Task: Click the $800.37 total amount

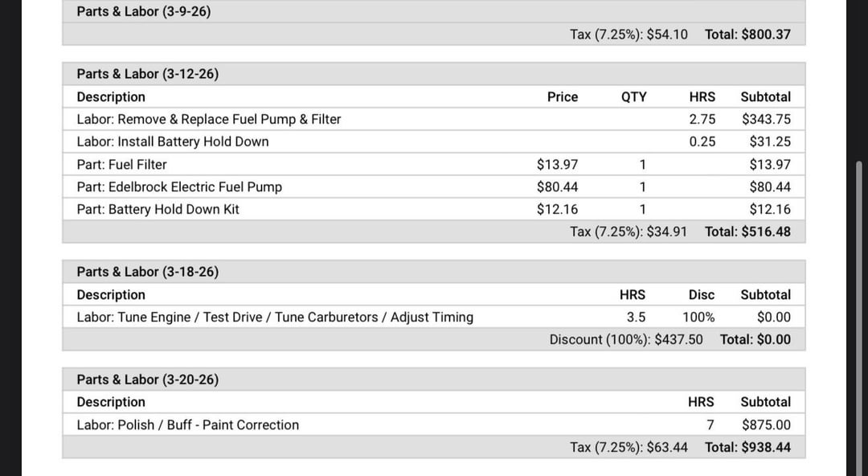Action: tap(765, 35)
